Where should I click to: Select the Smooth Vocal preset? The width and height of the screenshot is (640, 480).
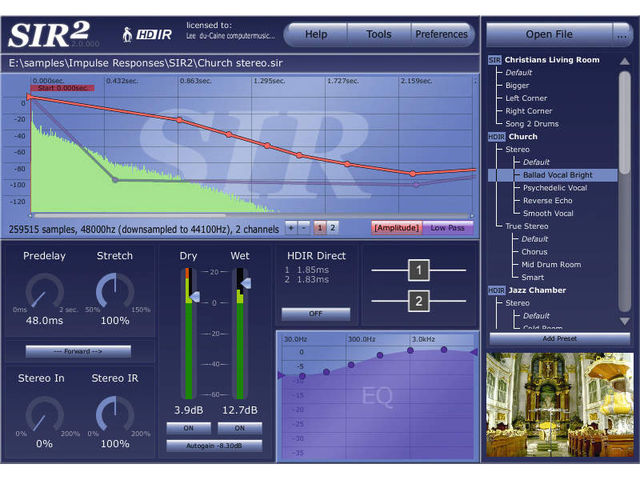pyautogui.click(x=548, y=213)
